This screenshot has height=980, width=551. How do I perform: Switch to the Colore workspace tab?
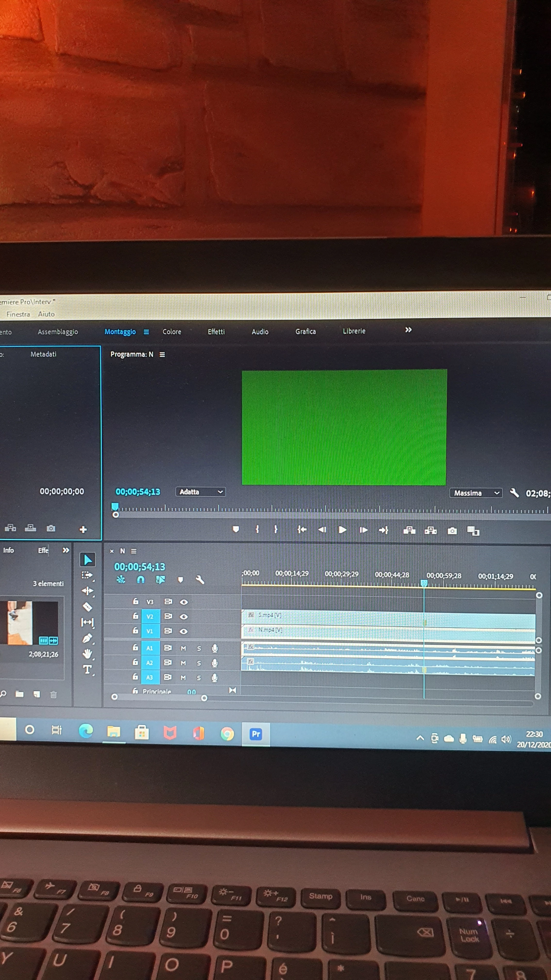point(172,332)
